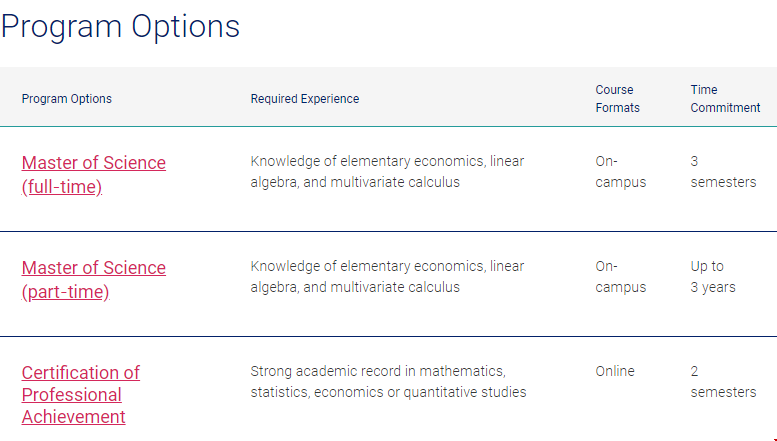Image resolution: width=777 pixels, height=441 pixels.
Task: Click the Course Formats column header
Action: (x=617, y=99)
